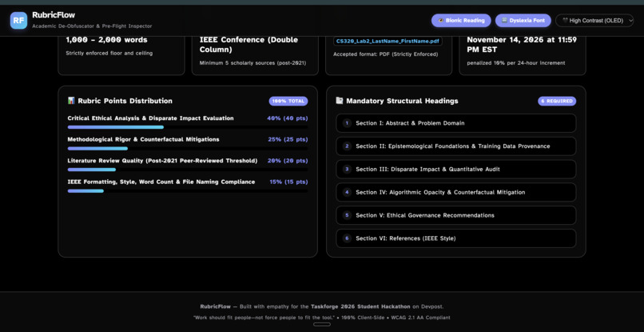Select the CS320_Lab2_LastName_FirstName.pdf filename chip

pos(388,41)
